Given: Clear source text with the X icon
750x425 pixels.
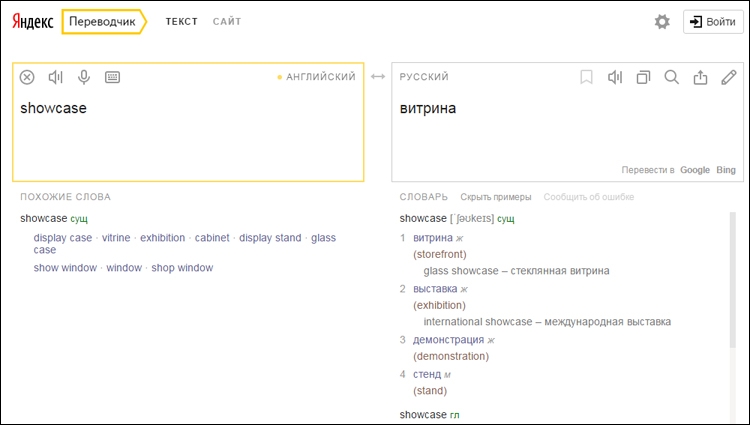Looking at the screenshot, I should 27,77.
